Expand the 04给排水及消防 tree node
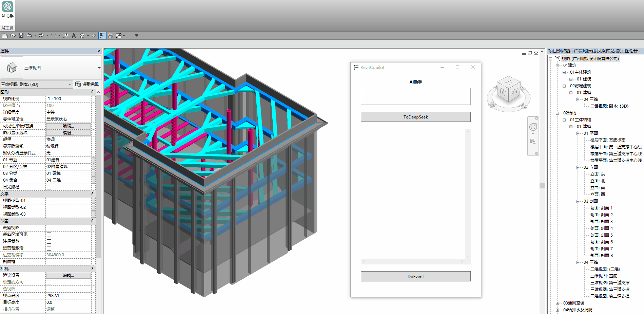The height and width of the screenshot is (314, 644). pos(557,310)
